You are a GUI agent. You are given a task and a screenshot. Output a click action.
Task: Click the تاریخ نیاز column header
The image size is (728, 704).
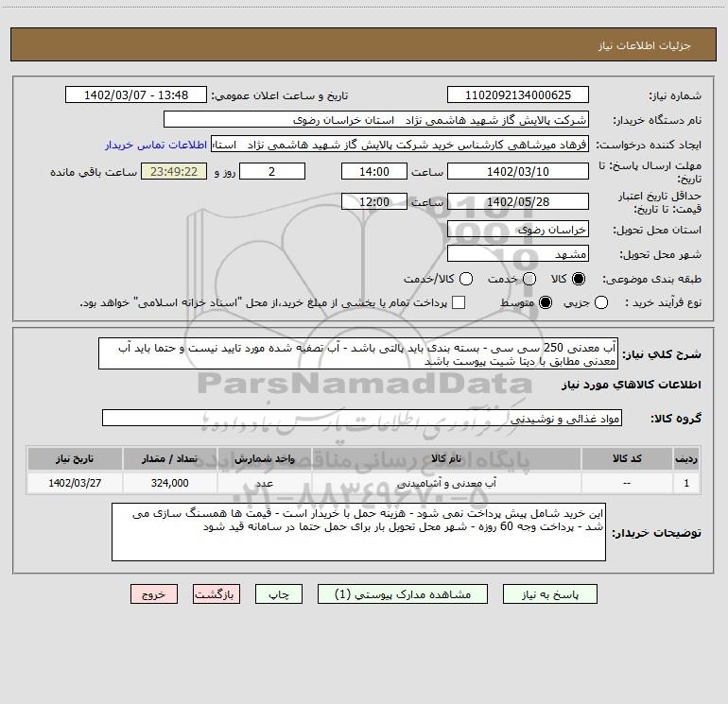pos(75,458)
